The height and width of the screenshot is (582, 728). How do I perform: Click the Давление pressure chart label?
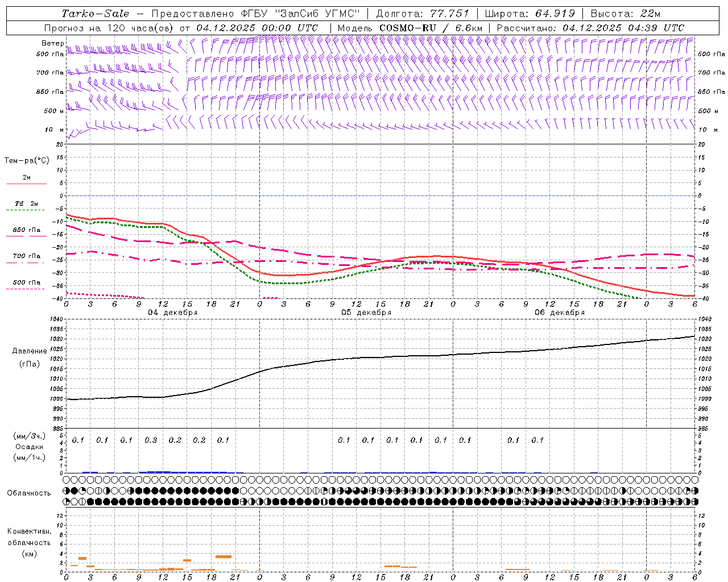pos(30,351)
